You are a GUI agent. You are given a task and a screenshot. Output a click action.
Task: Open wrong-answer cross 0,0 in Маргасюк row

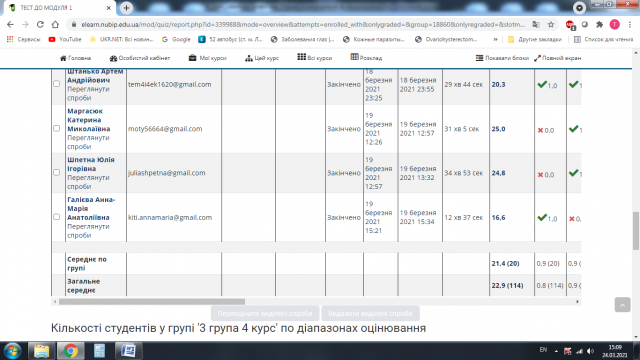pos(546,130)
